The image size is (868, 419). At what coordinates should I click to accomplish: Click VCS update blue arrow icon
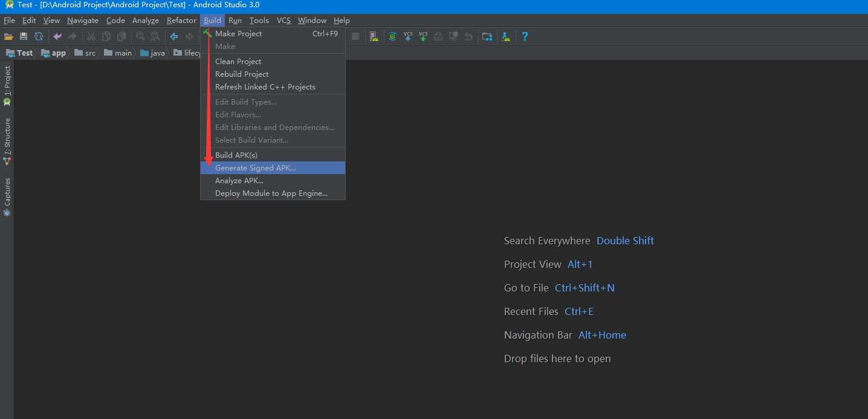point(408,36)
